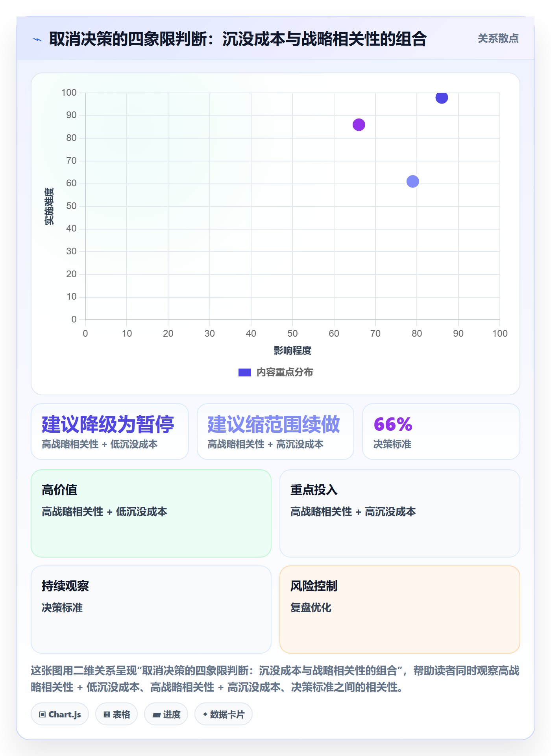
Task: Select the dark blue scatter point near 86
Action: [x=442, y=97]
